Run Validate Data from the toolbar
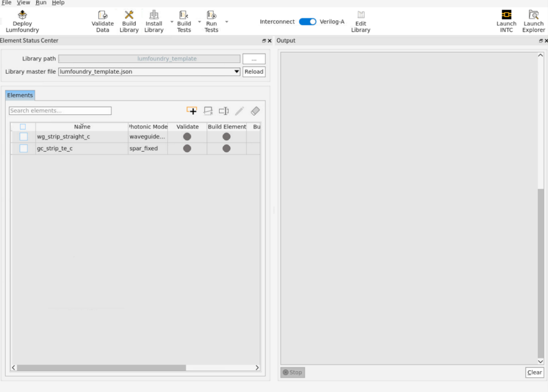Image resolution: width=548 pixels, height=392 pixels. (103, 21)
